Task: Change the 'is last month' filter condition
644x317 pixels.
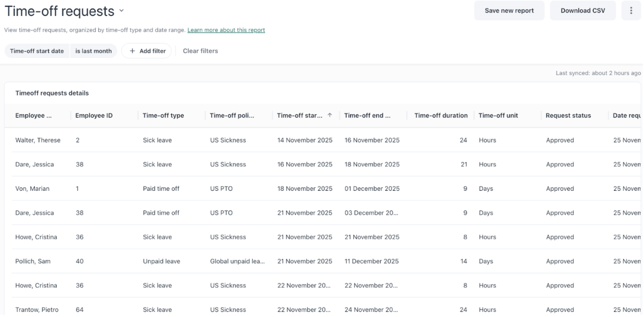Action: (x=93, y=51)
